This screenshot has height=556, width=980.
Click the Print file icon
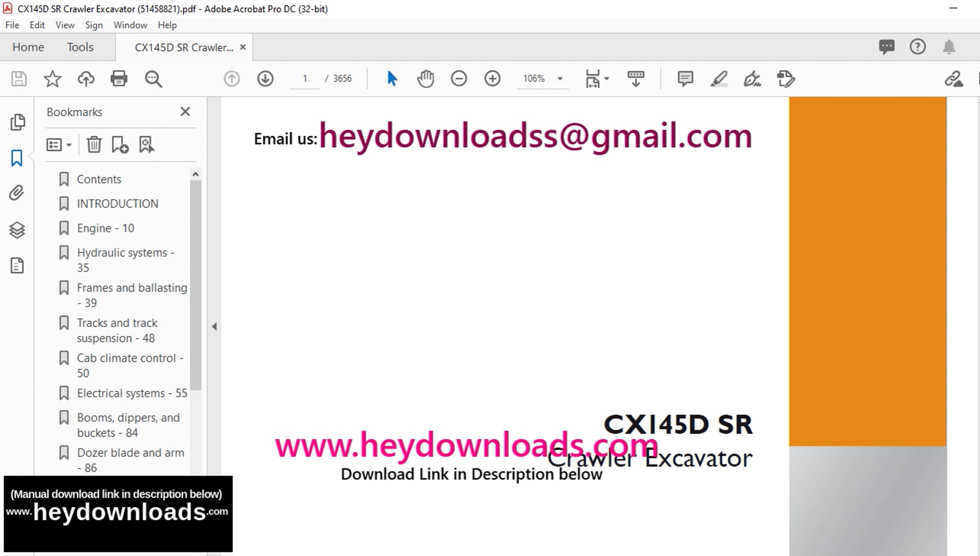click(119, 78)
